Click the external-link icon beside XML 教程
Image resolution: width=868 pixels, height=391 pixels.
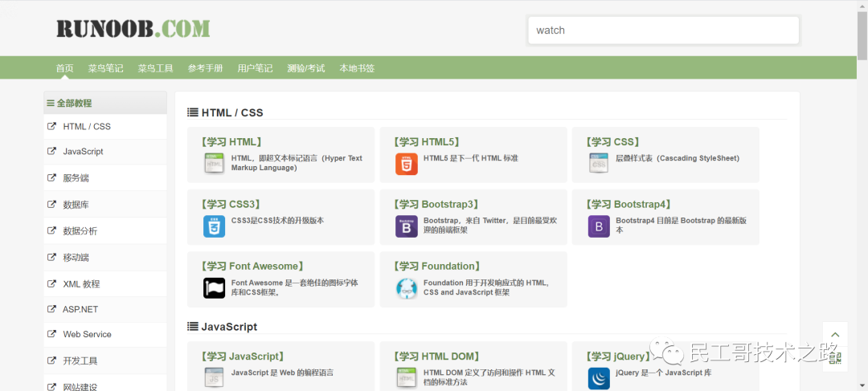click(x=52, y=283)
